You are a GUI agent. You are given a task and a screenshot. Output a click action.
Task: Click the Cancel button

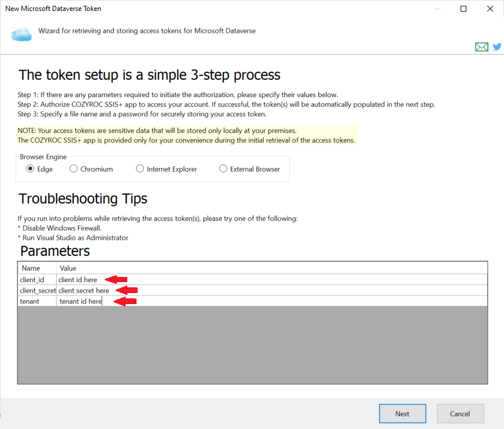pos(460,413)
